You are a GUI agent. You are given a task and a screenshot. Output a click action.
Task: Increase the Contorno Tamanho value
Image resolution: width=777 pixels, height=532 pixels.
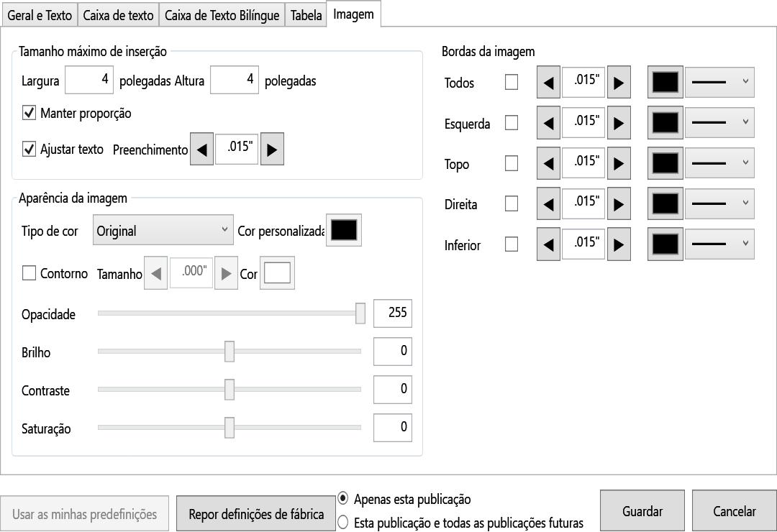click(226, 273)
